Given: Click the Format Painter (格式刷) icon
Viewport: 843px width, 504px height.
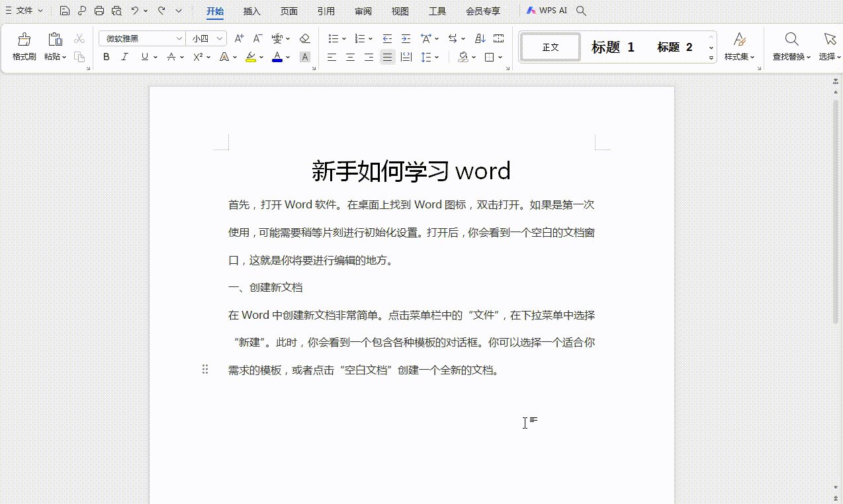Looking at the screenshot, I should point(24,40).
